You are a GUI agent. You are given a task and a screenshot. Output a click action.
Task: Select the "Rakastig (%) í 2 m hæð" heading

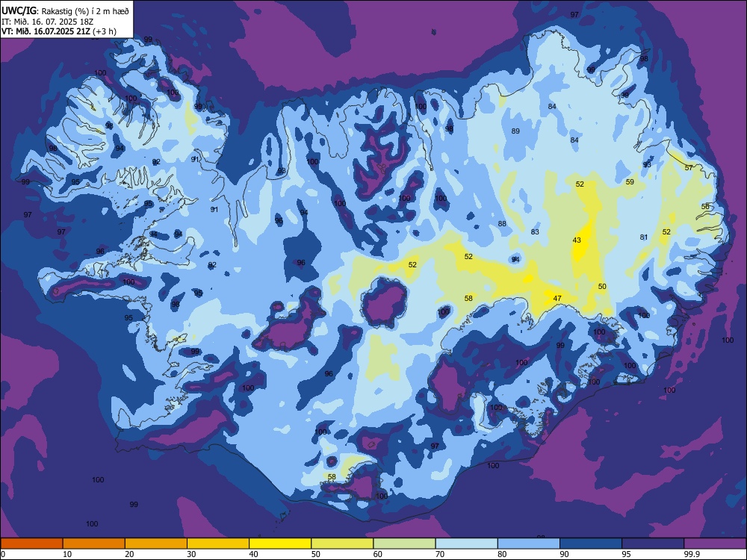point(85,11)
